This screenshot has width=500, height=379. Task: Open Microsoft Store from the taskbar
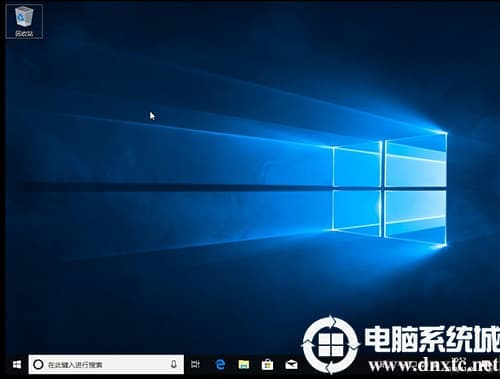coord(267,364)
